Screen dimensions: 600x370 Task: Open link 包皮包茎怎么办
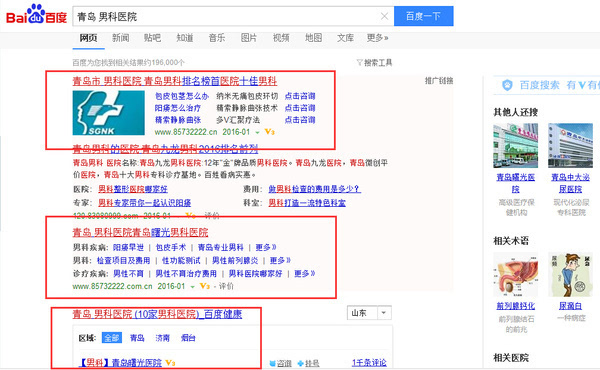[x=182, y=96]
